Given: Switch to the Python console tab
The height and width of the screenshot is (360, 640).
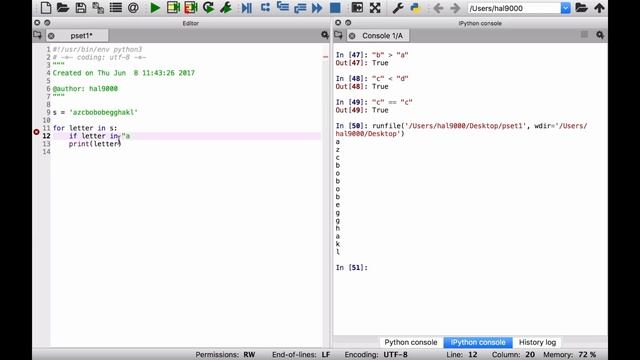Looking at the screenshot, I should point(411,342).
